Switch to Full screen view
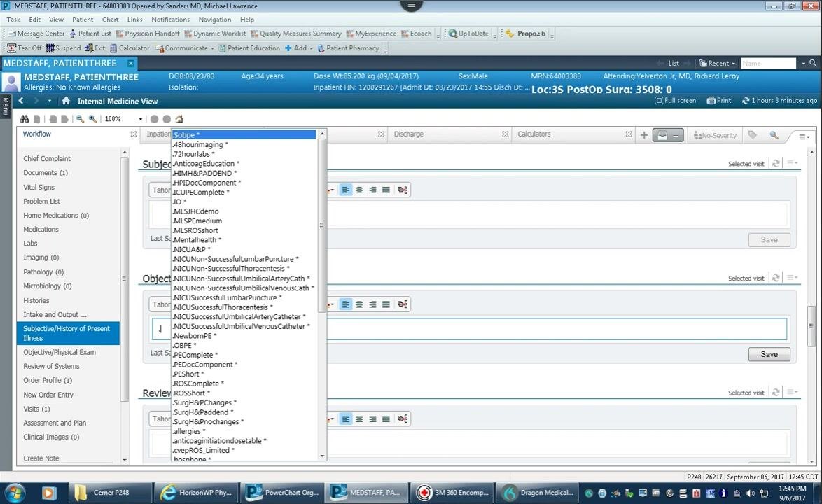 676,101
